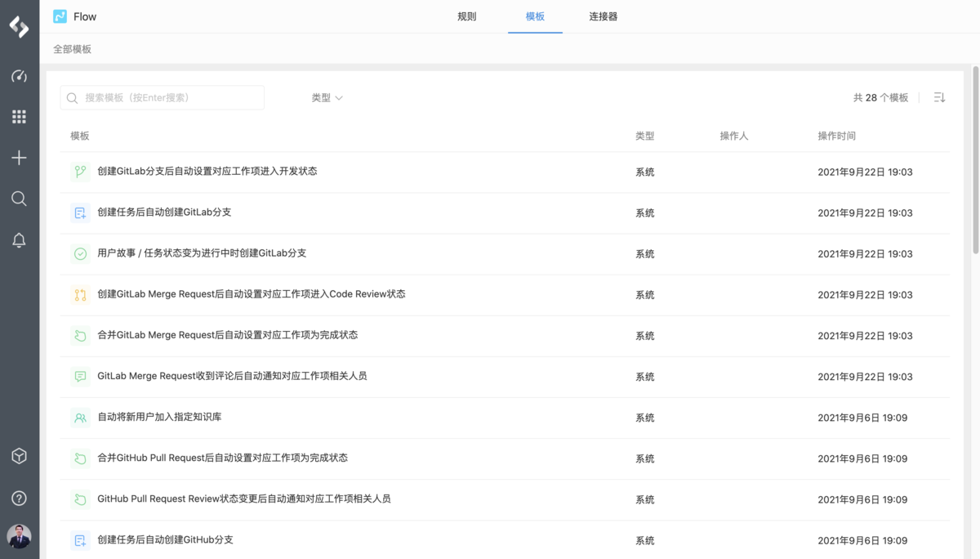Viewport: 980px width, 559px height.
Task: Click the cube icon near sidebar bottom
Action: pyautogui.click(x=19, y=456)
